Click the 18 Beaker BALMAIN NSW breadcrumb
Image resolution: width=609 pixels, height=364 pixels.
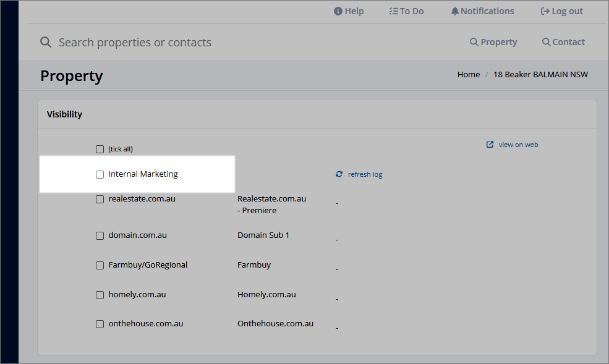(540, 75)
